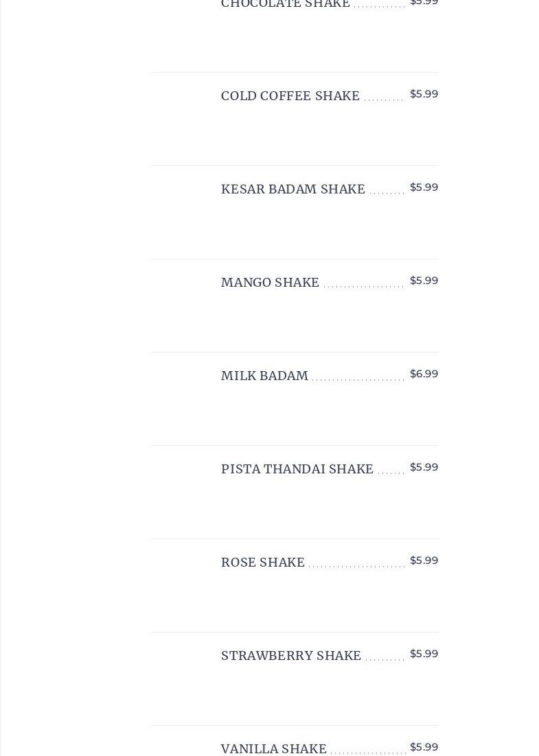The height and width of the screenshot is (756, 539).
Task: Select the Pista Thandai Shake item
Action: tap(297, 469)
